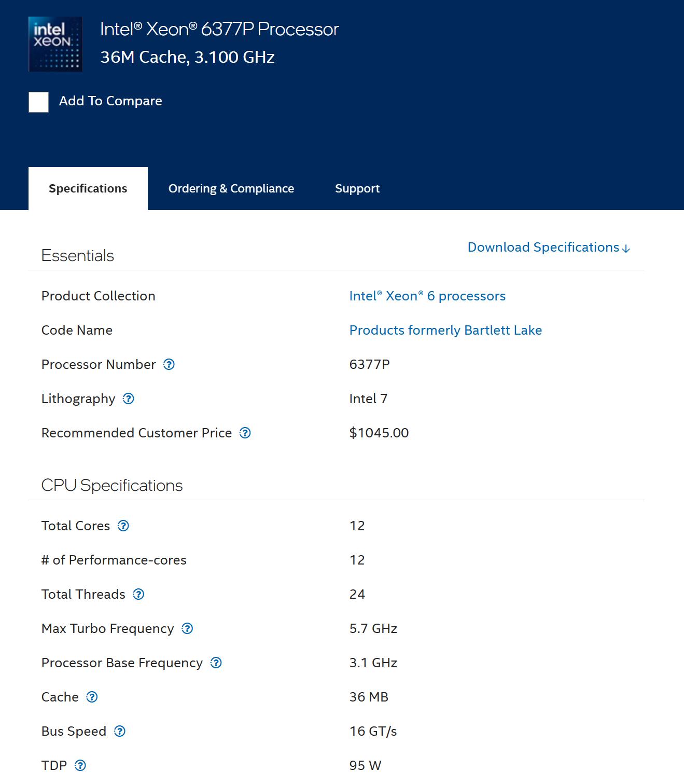
Task: Click the Download Specifications link
Action: click(x=549, y=247)
